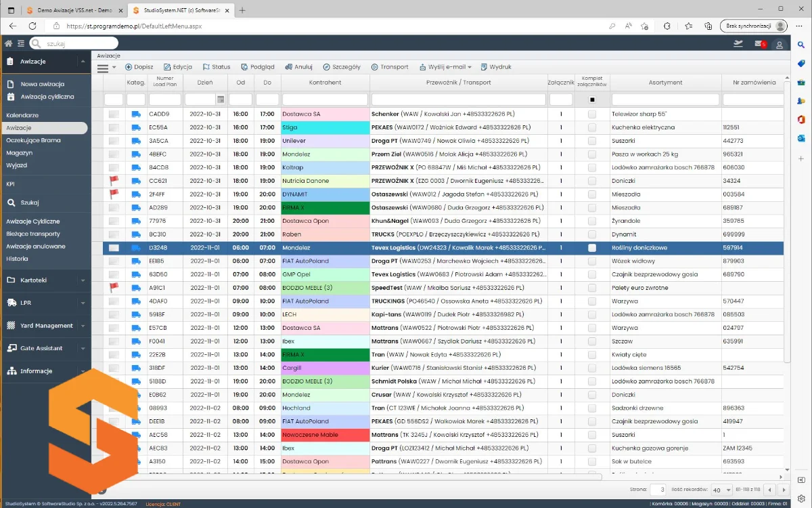Open the mail notifications icon
Viewport: 812px width, 508px height.
[759, 44]
